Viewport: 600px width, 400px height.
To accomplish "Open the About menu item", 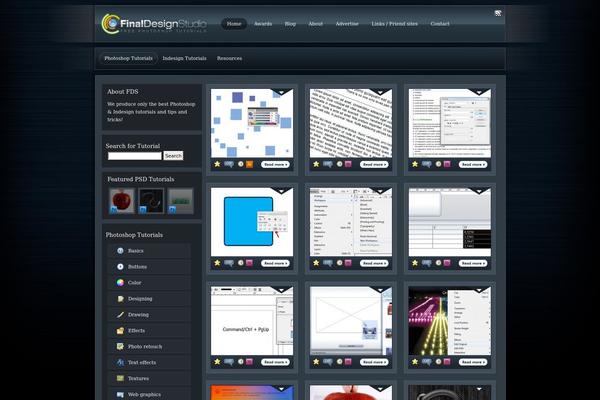I will [x=315, y=24].
